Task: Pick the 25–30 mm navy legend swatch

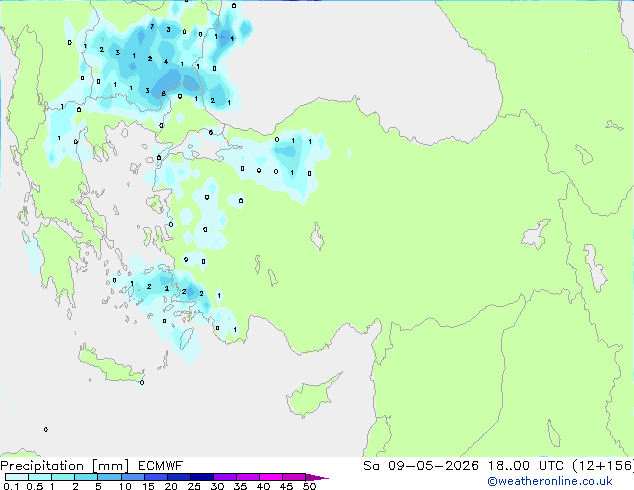Action: click(x=202, y=477)
